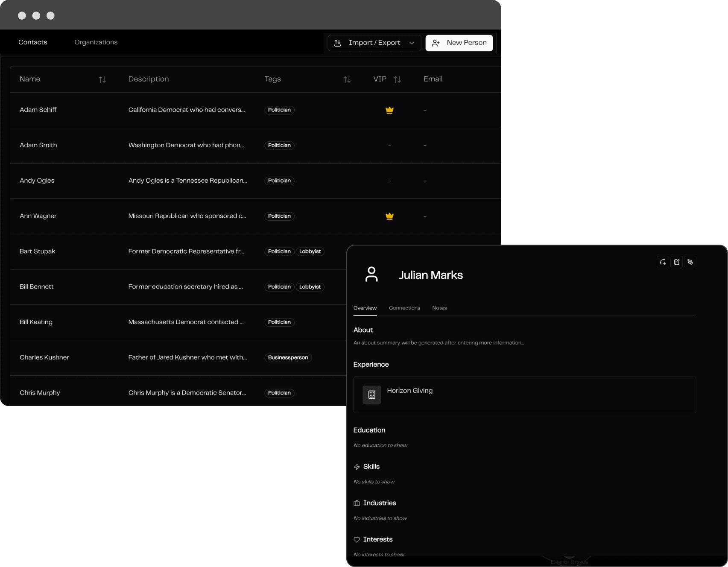Click Julian Marks profile avatar icon
The height and width of the screenshot is (567, 728).
[x=371, y=275]
